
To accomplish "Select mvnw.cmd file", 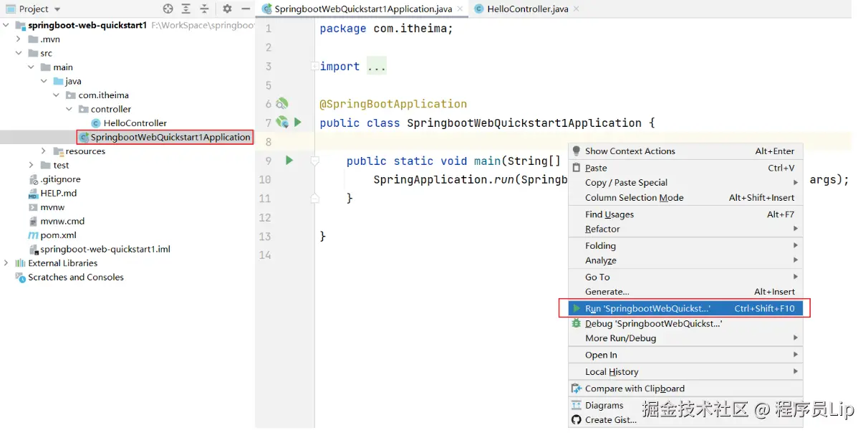I will pyautogui.click(x=62, y=221).
